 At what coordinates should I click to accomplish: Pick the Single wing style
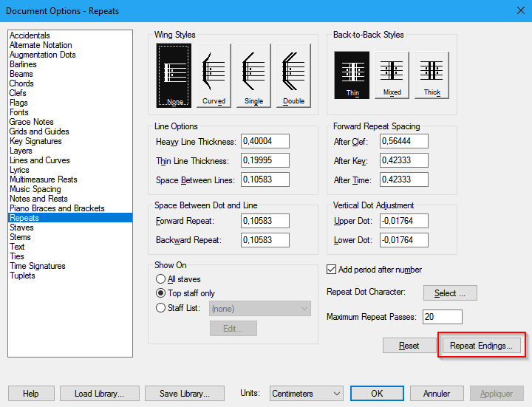click(x=253, y=75)
